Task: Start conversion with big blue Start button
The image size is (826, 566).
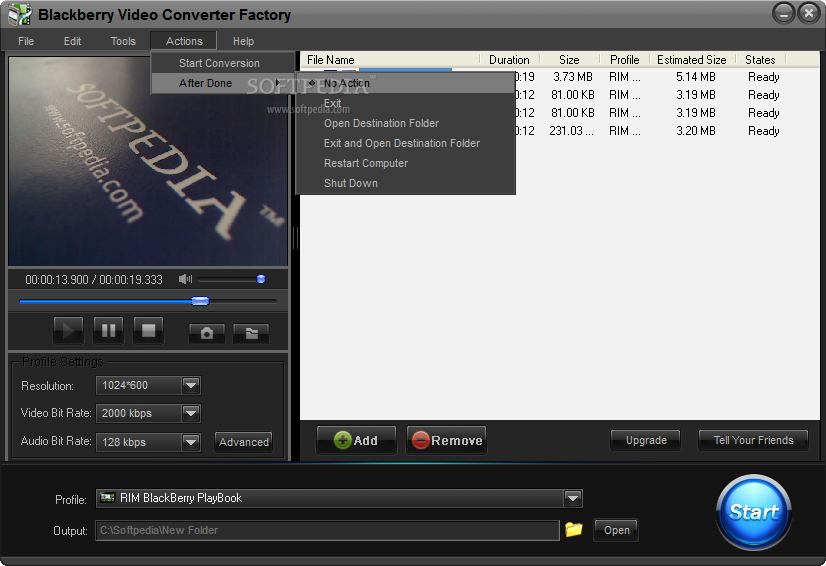Action: 754,511
